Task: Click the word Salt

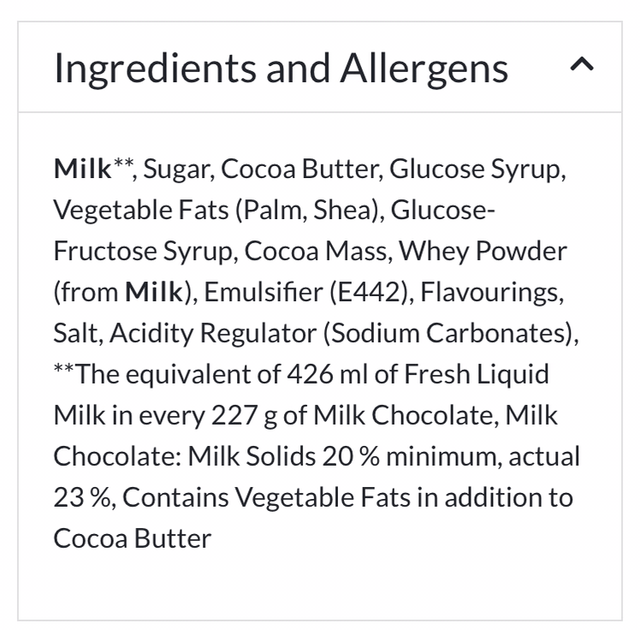Action: [x=73, y=334]
